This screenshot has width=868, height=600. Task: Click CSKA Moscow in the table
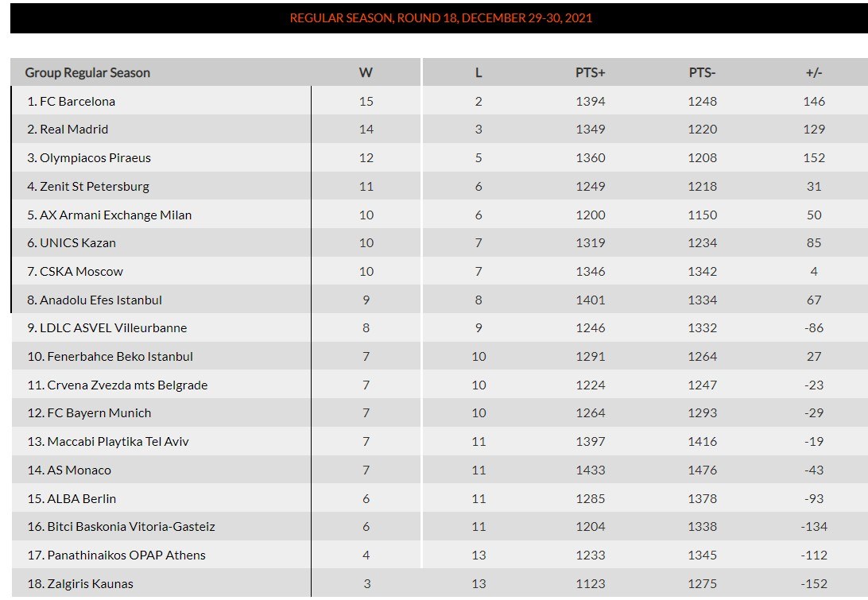point(81,272)
